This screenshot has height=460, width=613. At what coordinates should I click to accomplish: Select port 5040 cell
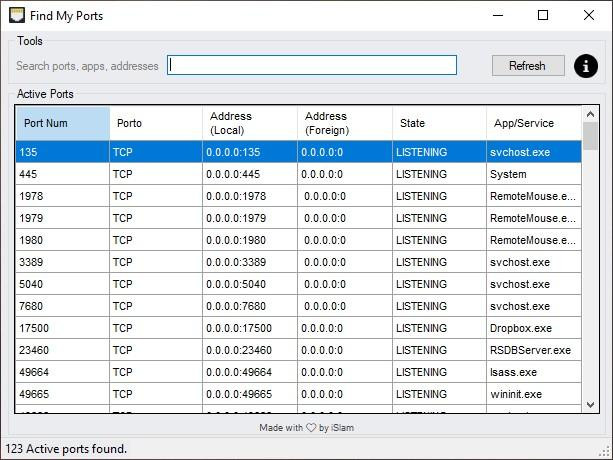(x=63, y=284)
